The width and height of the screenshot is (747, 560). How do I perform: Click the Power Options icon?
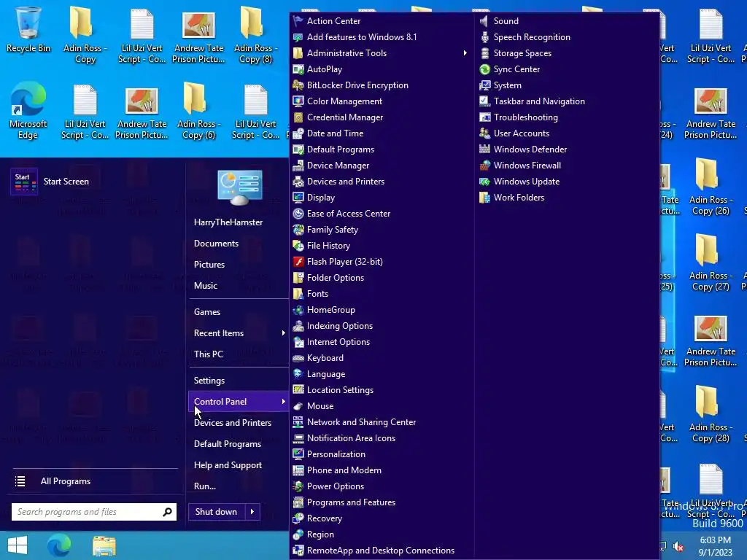click(x=298, y=486)
